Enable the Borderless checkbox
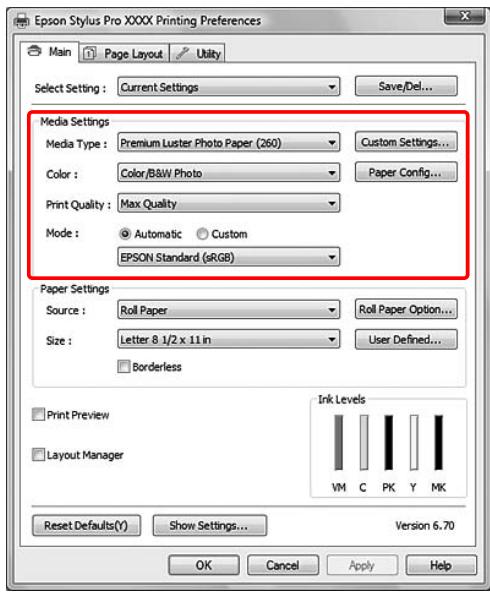Image resolution: width=490 pixels, height=593 pixels. coord(124,366)
